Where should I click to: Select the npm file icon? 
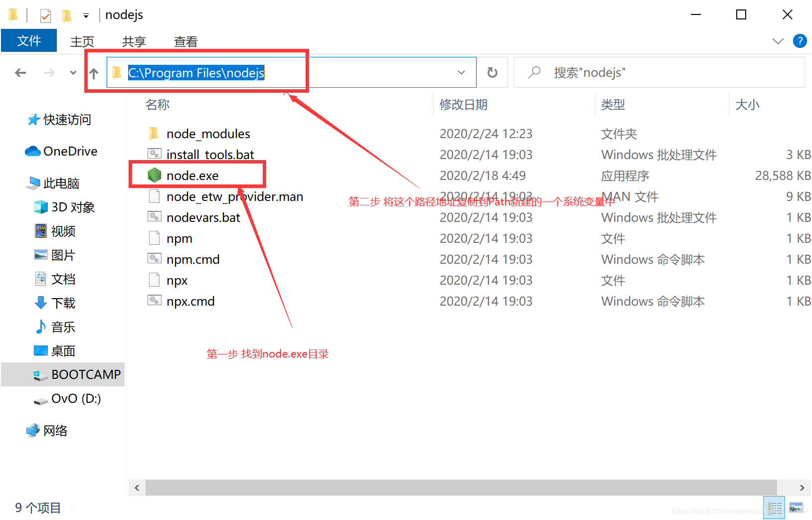(x=154, y=238)
